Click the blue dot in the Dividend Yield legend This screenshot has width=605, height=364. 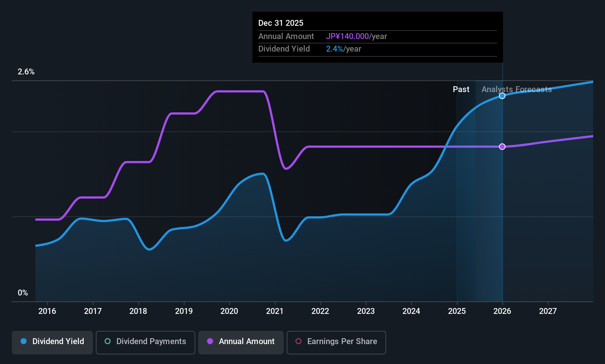(x=24, y=341)
